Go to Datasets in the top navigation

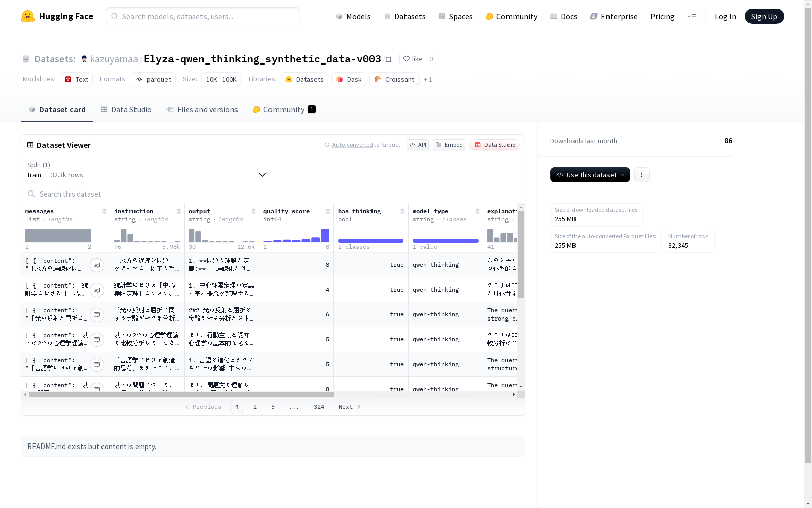404,16
